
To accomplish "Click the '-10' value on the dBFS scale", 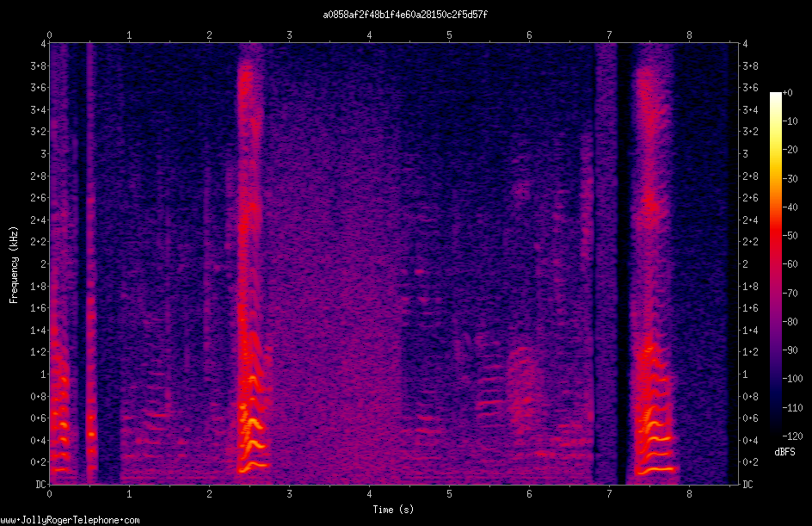I will pyautogui.click(x=790, y=121).
